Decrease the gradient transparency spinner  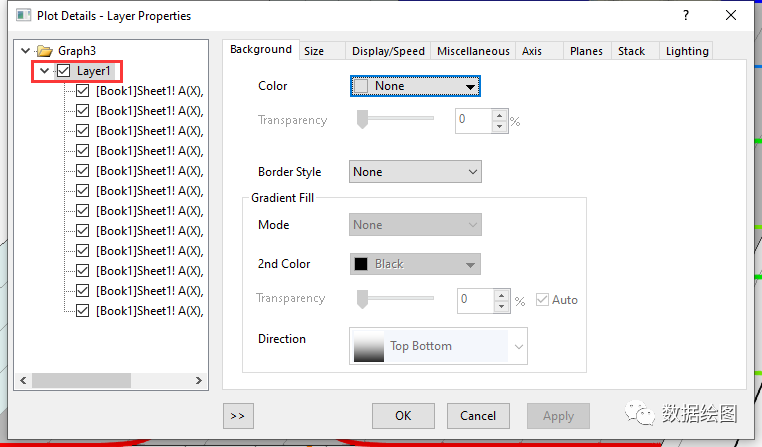point(502,306)
